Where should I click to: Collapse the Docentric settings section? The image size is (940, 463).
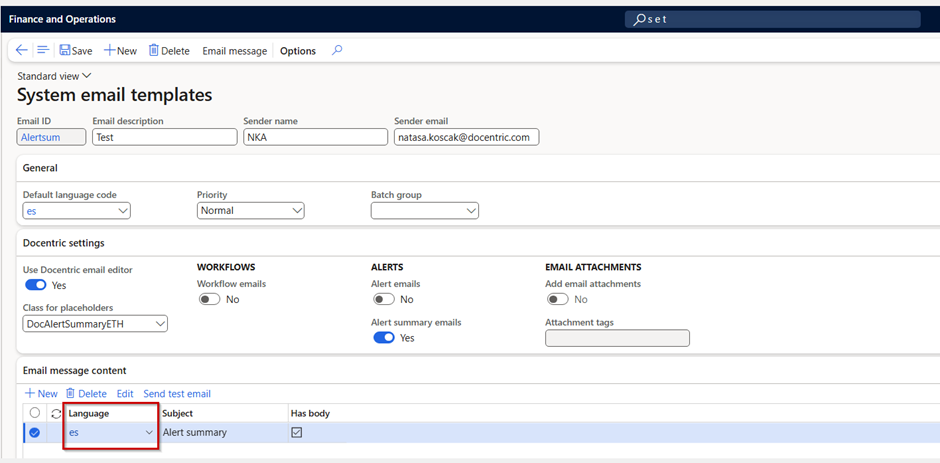pos(64,243)
